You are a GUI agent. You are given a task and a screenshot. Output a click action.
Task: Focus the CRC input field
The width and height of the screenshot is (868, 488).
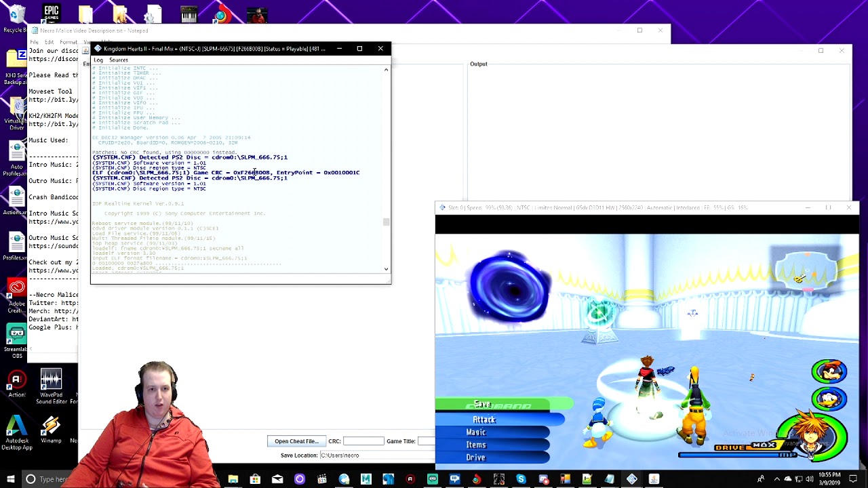pyautogui.click(x=363, y=441)
